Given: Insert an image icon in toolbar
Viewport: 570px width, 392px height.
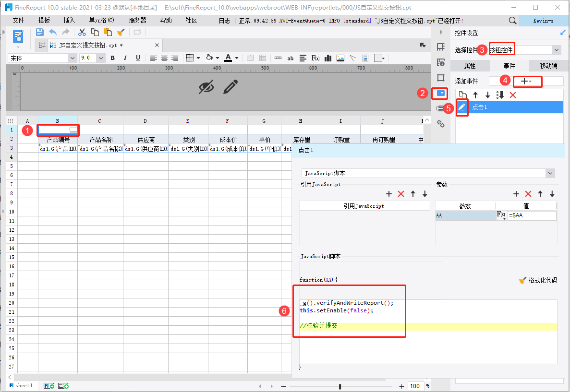Looking at the screenshot, I should [340, 58].
